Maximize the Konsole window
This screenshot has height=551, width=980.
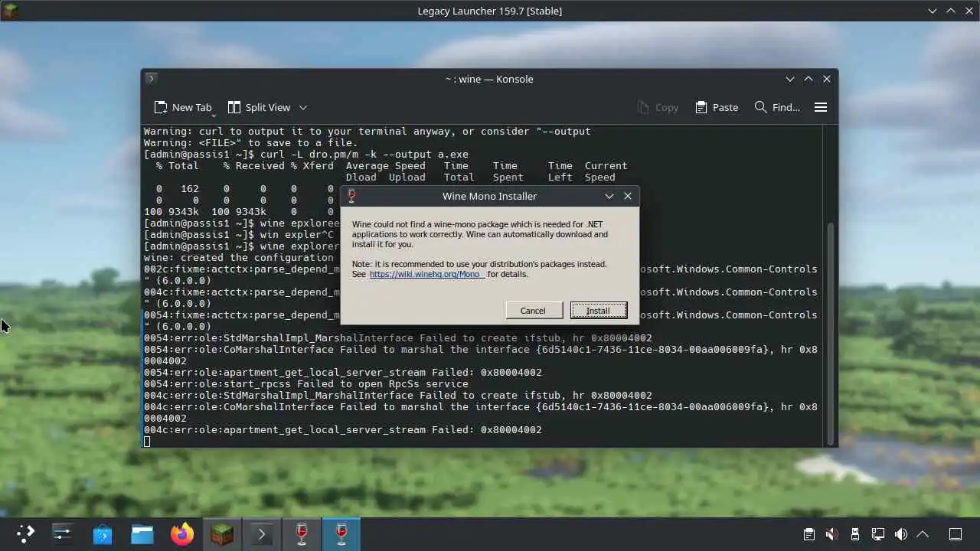point(808,79)
